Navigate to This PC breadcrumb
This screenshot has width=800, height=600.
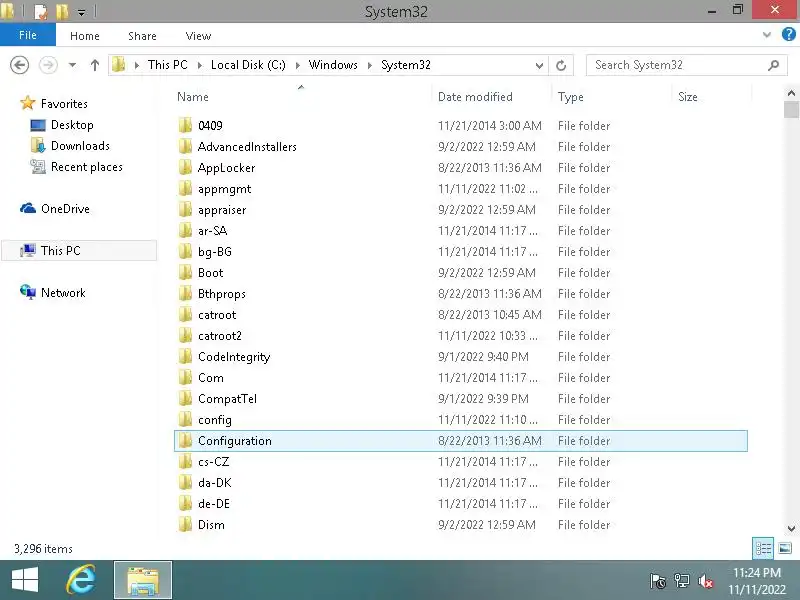coord(168,65)
